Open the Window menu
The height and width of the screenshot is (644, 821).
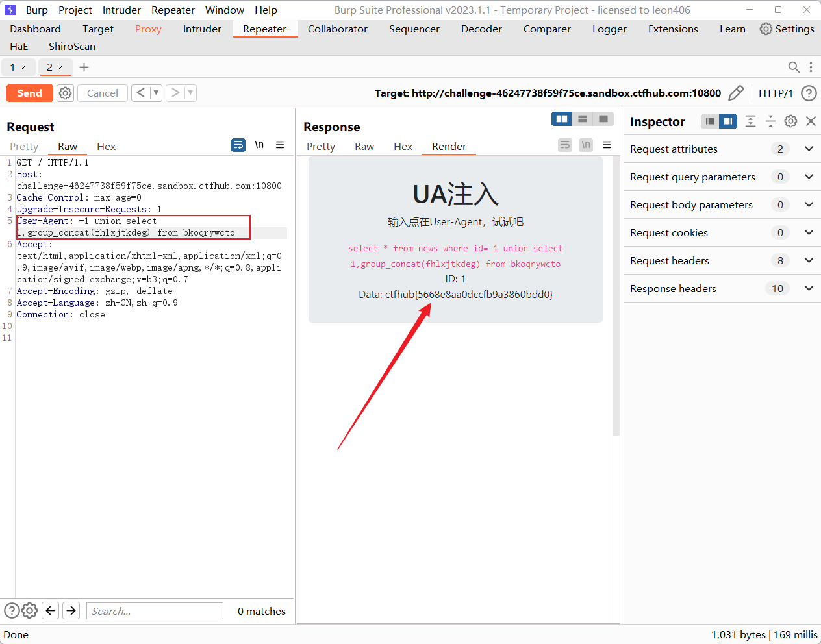[x=225, y=10]
